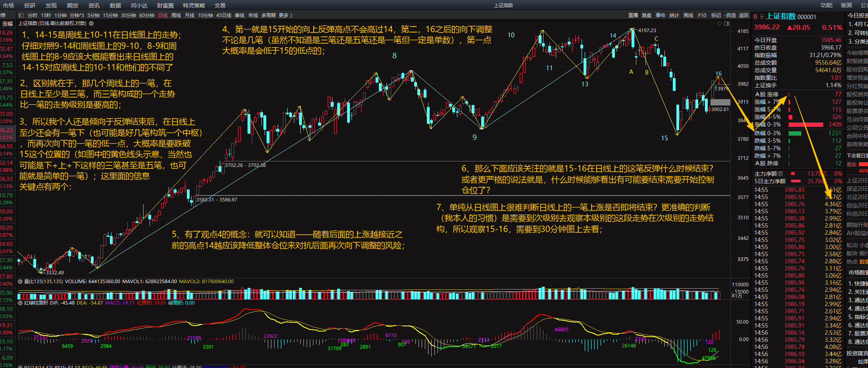Switch to the 30分钟 period
This screenshot has height=368, width=868.
click(129, 15)
